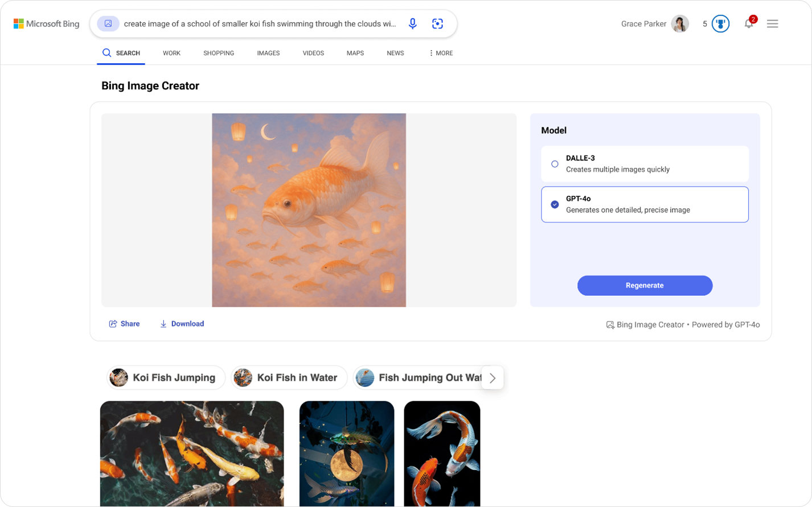Viewport: 812px width, 507px height.
Task: Open the notifications bell
Action: (749, 23)
